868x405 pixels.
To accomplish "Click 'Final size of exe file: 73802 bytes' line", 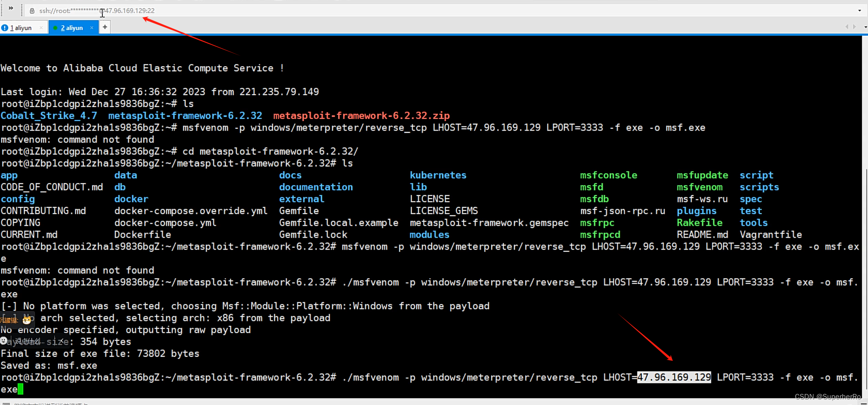I will pyautogui.click(x=100, y=354).
